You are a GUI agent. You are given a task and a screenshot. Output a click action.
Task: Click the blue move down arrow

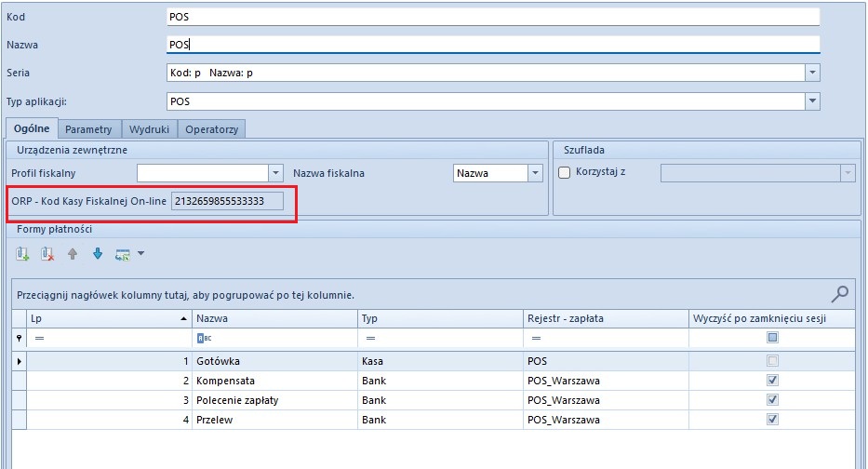point(97,253)
